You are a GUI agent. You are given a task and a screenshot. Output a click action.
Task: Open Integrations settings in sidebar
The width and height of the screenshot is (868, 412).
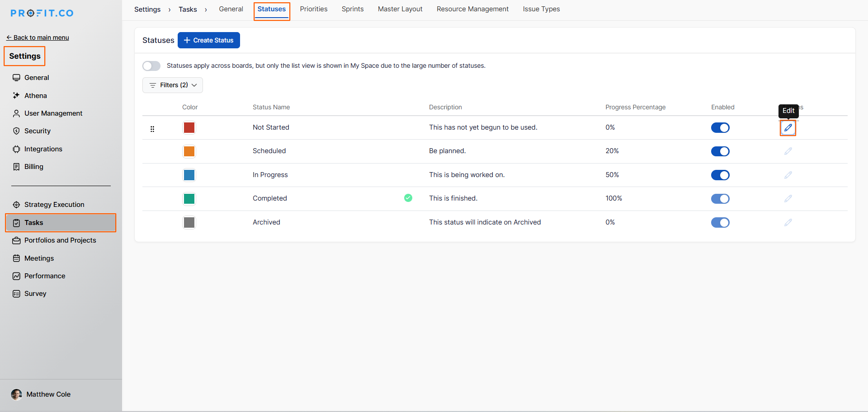(x=43, y=149)
